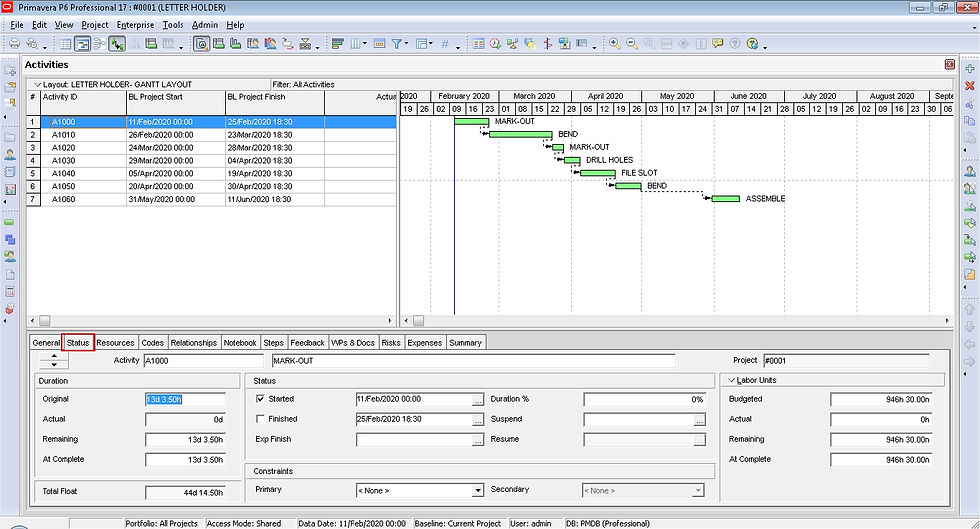
Task: Open the Primary constraint dropdown
Action: point(478,491)
